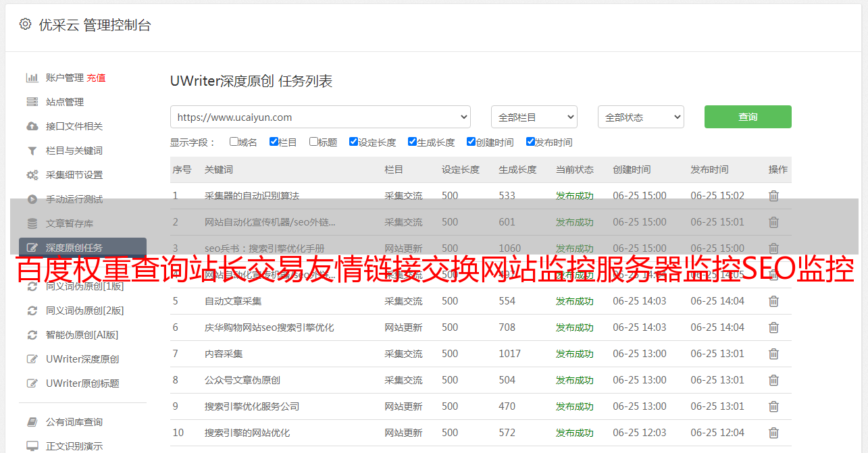868x453 pixels.
Task: Click the bar chart icon for 账户管理
Action: coord(32,78)
